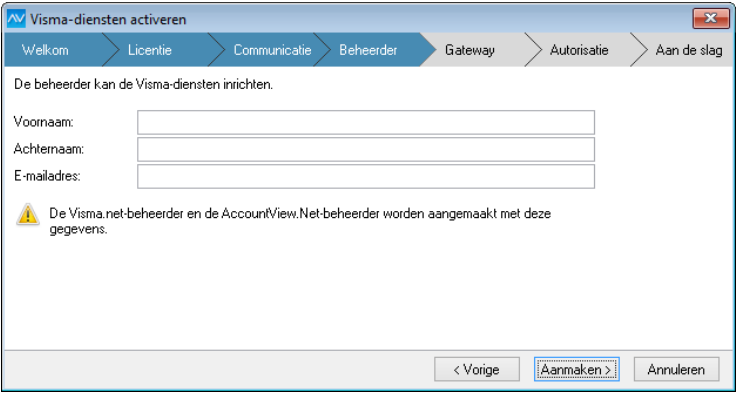Focus the Achternaam input field
The width and height of the screenshot is (737, 393).
366,149
